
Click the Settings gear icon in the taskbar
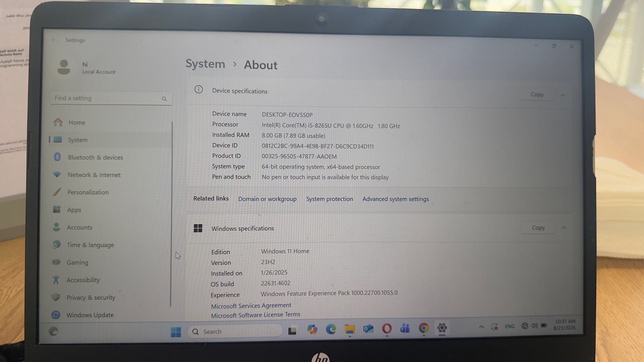pyautogui.click(x=442, y=327)
